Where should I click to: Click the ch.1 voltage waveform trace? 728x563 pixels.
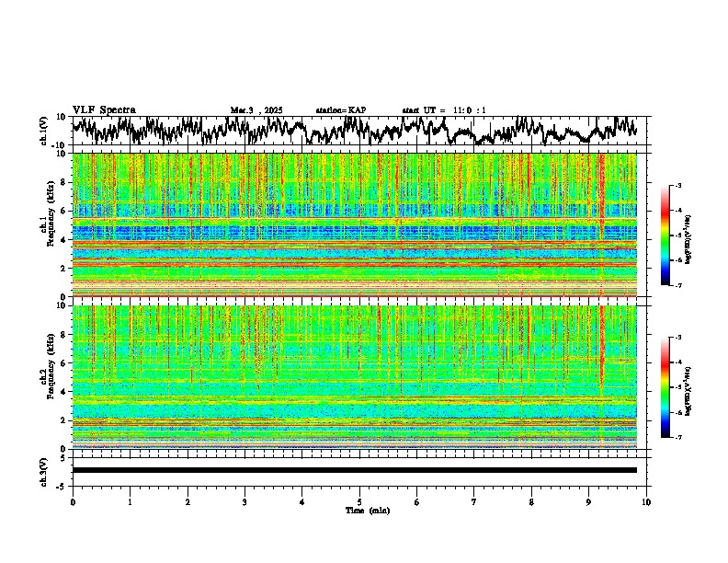[355, 131]
